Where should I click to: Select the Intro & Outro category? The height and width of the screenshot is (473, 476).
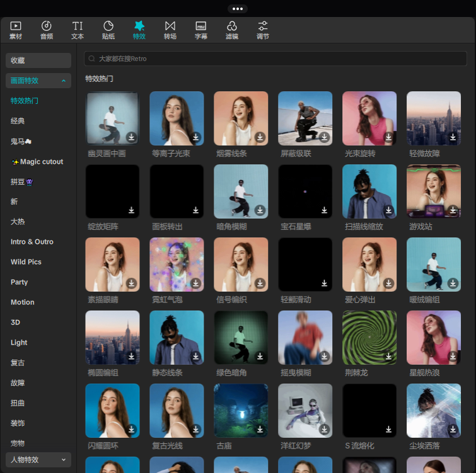(32, 242)
